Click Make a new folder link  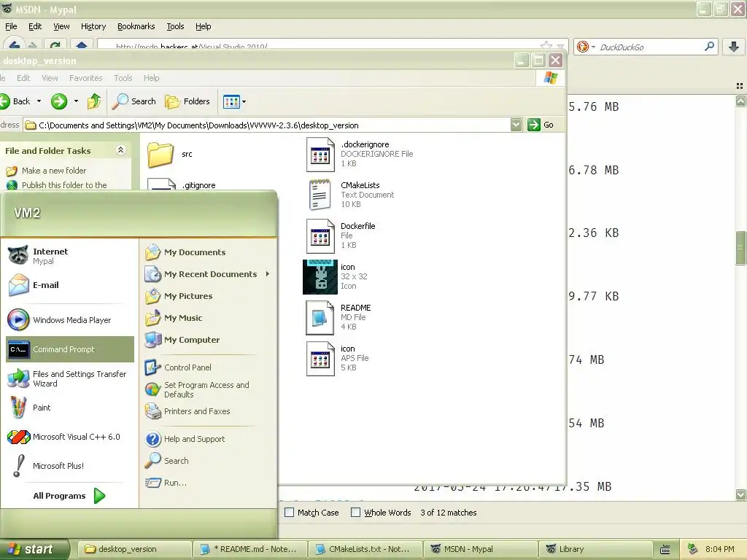pyautogui.click(x=54, y=171)
